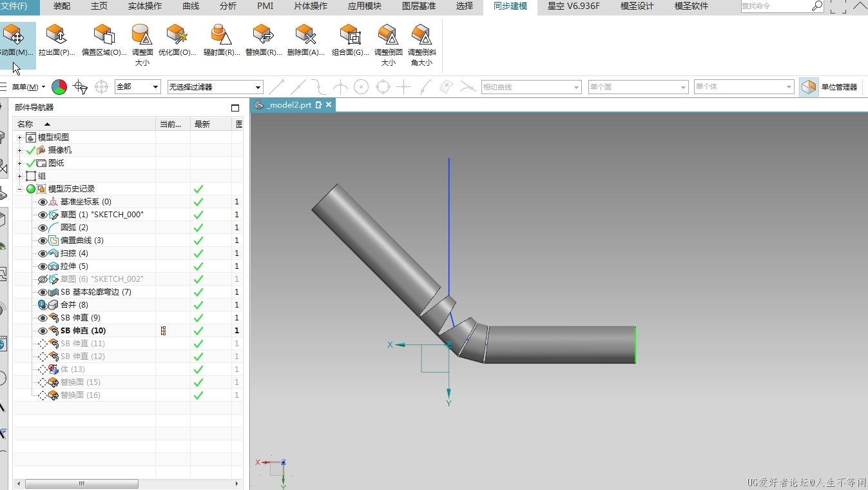
Task: Toggle visibility eye of 圆弧 (2)
Action: tap(43, 228)
